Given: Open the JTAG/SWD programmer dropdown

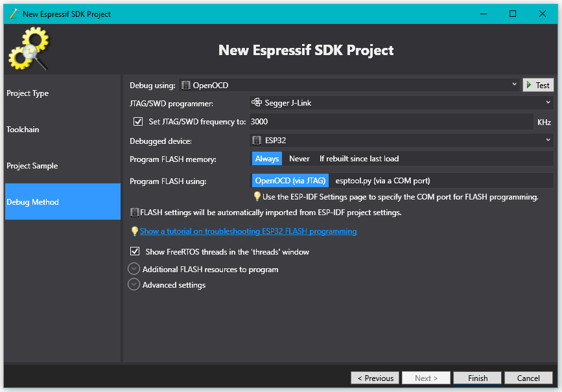Looking at the screenshot, I should [401, 103].
